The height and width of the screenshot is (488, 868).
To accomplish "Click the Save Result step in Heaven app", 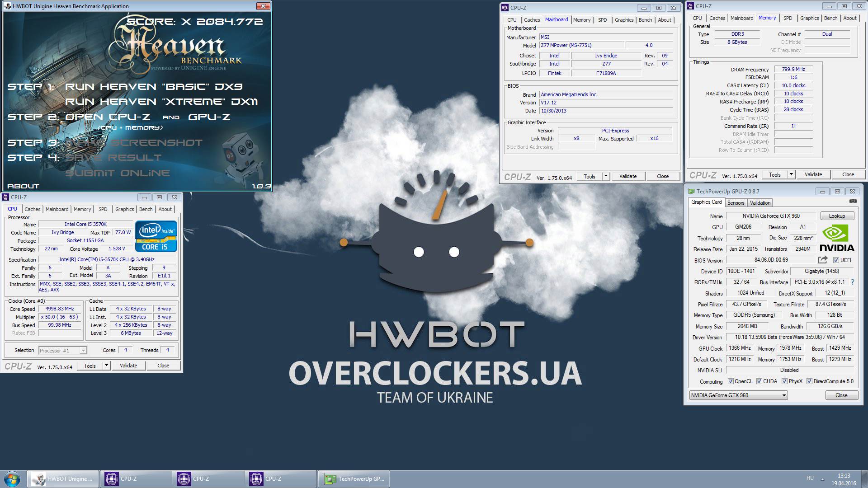I will pos(113,158).
